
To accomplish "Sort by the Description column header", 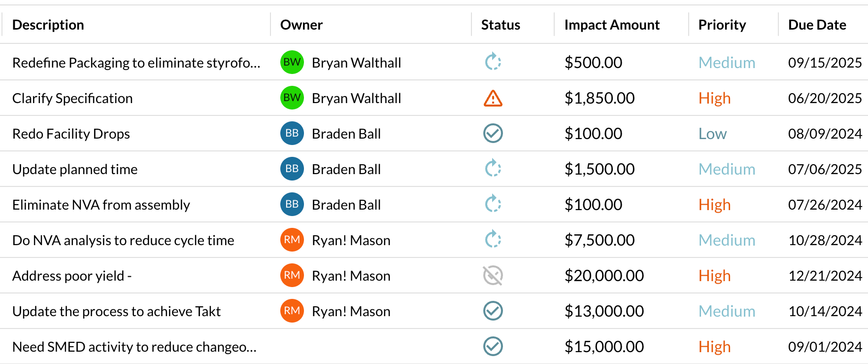I will pyautogui.click(x=48, y=25).
